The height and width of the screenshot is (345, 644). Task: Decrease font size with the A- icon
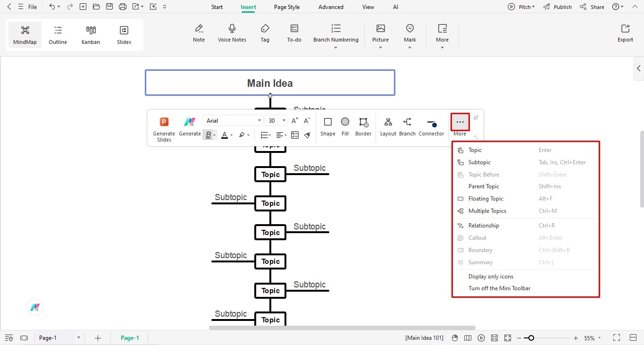click(x=307, y=121)
